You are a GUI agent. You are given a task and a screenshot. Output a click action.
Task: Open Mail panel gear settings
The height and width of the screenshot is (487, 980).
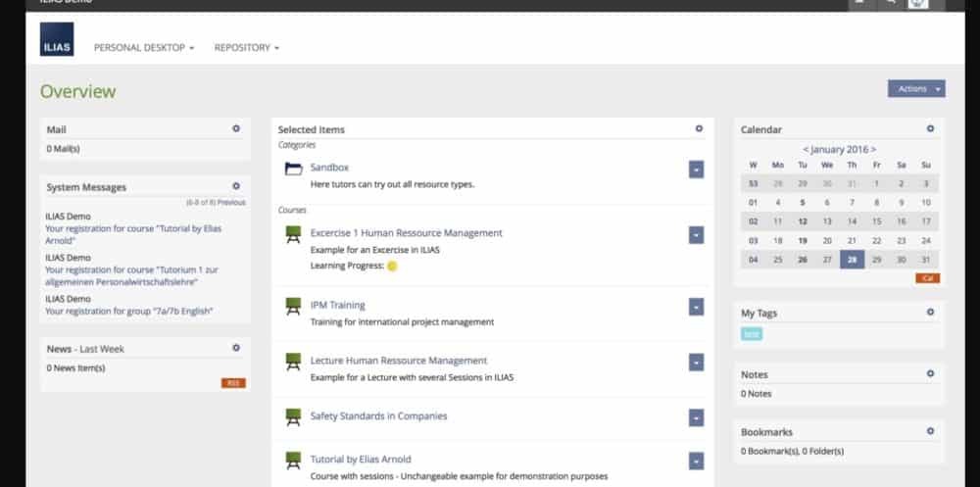236,128
